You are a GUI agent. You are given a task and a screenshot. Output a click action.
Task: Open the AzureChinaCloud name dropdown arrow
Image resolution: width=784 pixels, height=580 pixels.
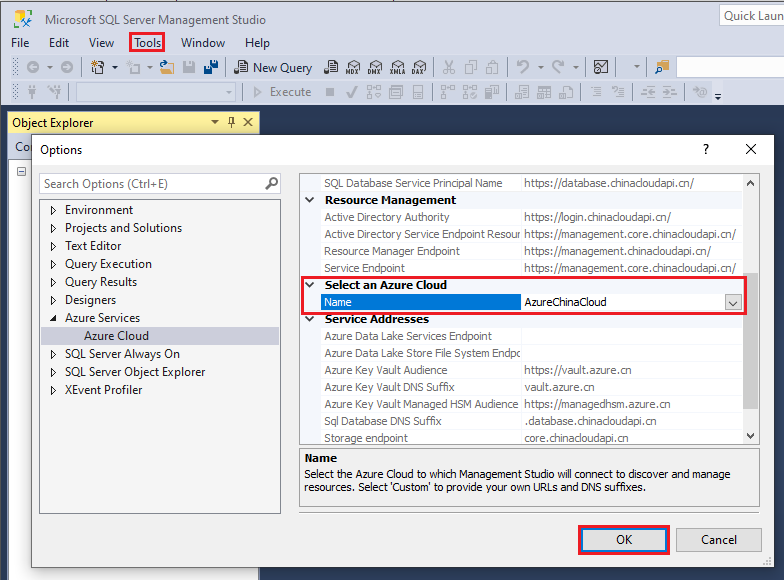pyautogui.click(x=733, y=302)
